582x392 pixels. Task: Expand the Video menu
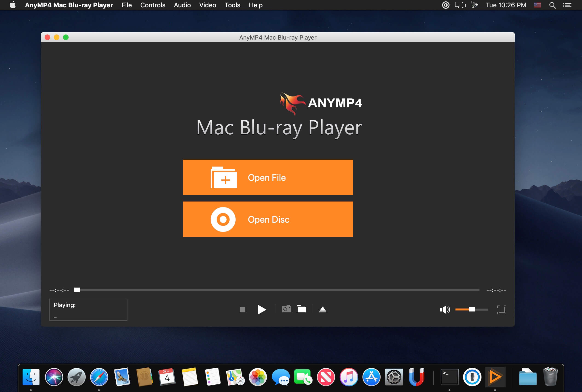coord(207,5)
